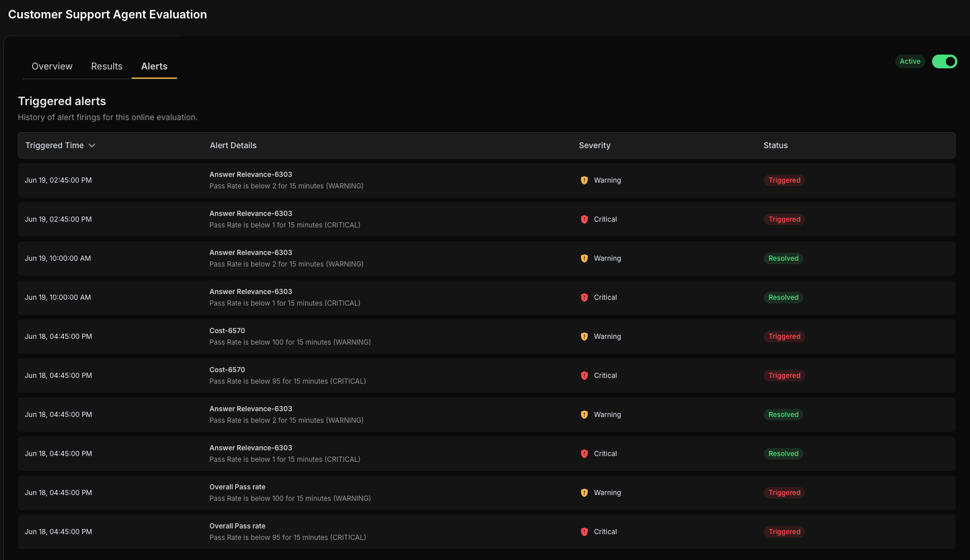
Task: Click critical shield icon in Overall Pass rate row
Action: point(584,532)
